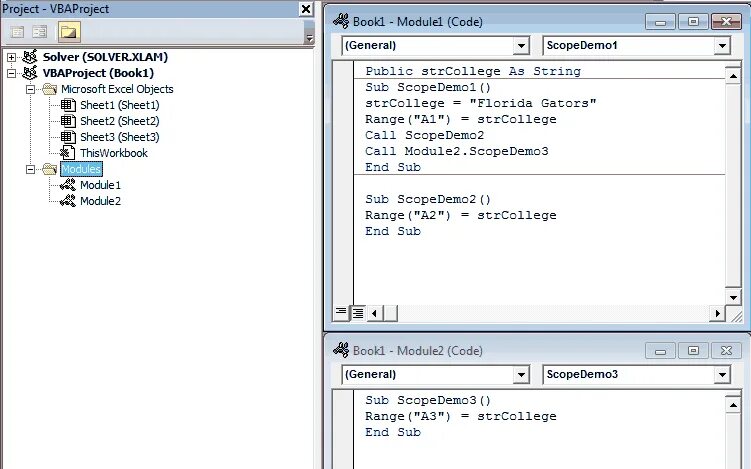Image resolution: width=751 pixels, height=469 pixels.
Task: Collapse the Microsoft Excel Objects folder
Action: coord(30,89)
